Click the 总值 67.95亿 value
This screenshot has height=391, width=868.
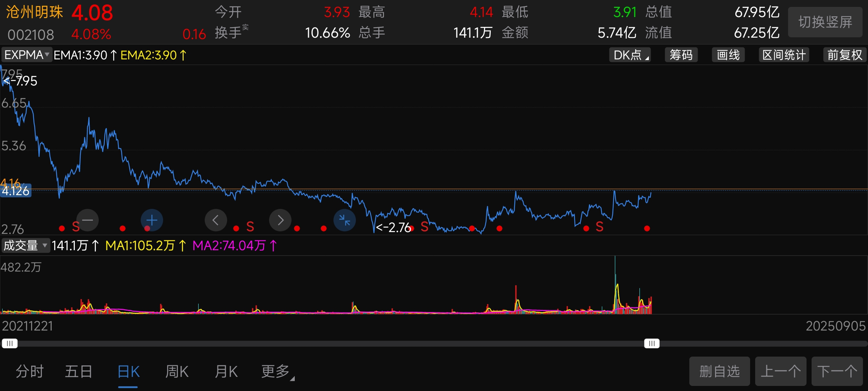(757, 12)
